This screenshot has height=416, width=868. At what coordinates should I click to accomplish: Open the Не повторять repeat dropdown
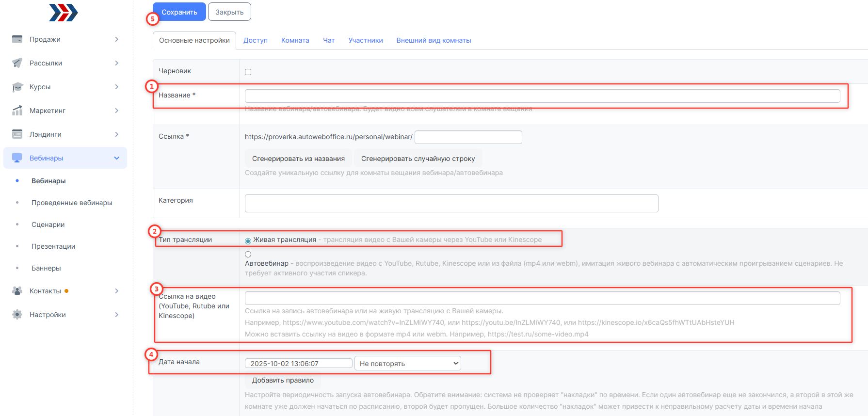408,364
